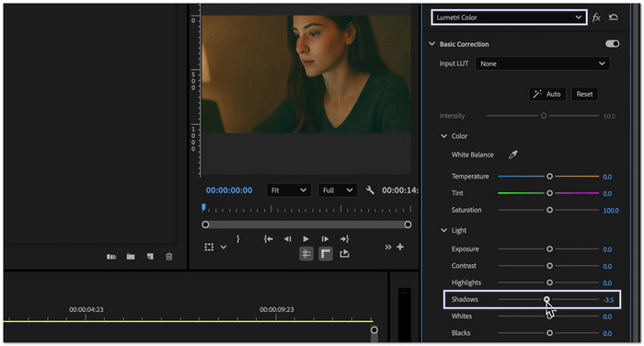Collapse the Basic Correction section
Viewport: 644px width, 346px height.
(x=431, y=43)
